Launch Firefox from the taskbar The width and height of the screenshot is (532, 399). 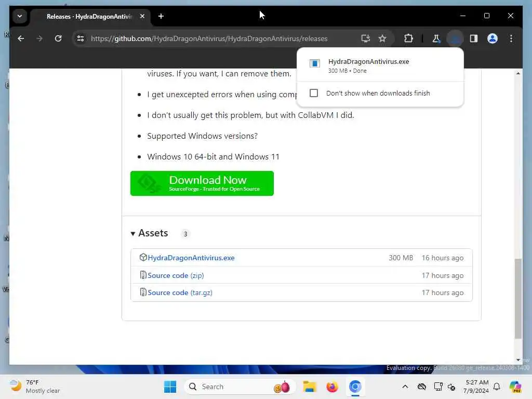(332, 387)
